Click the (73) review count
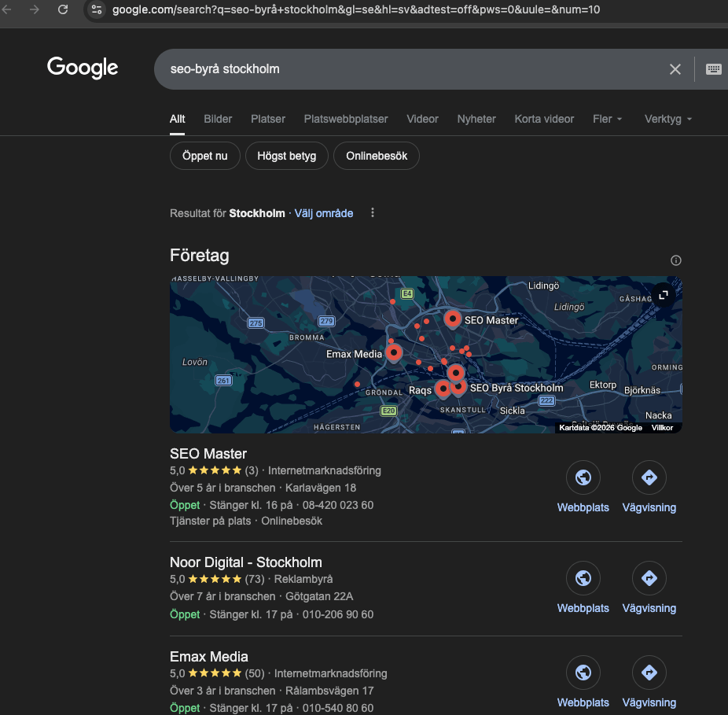Image resolution: width=728 pixels, height=715 pixels. [255, 579]
